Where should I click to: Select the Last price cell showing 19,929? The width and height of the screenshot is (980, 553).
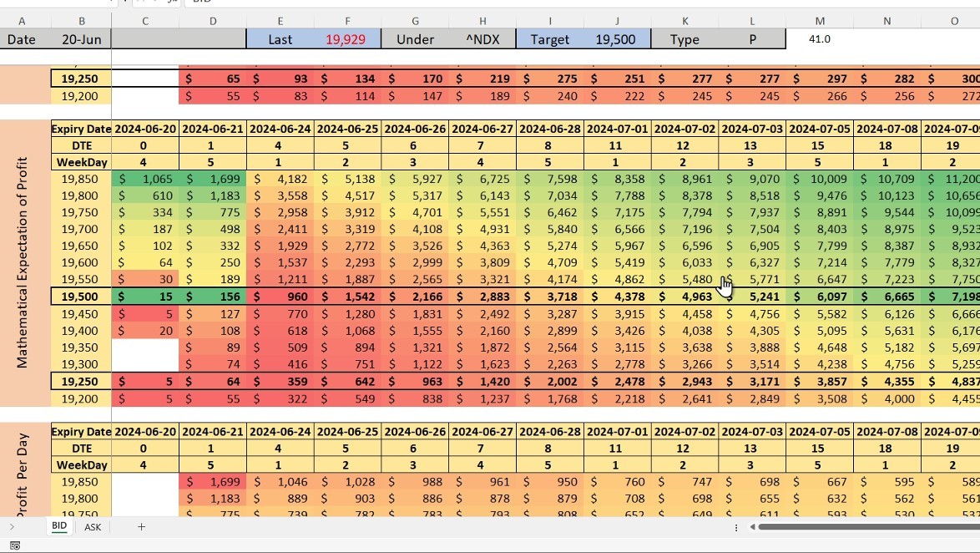(x=347, y=38)
